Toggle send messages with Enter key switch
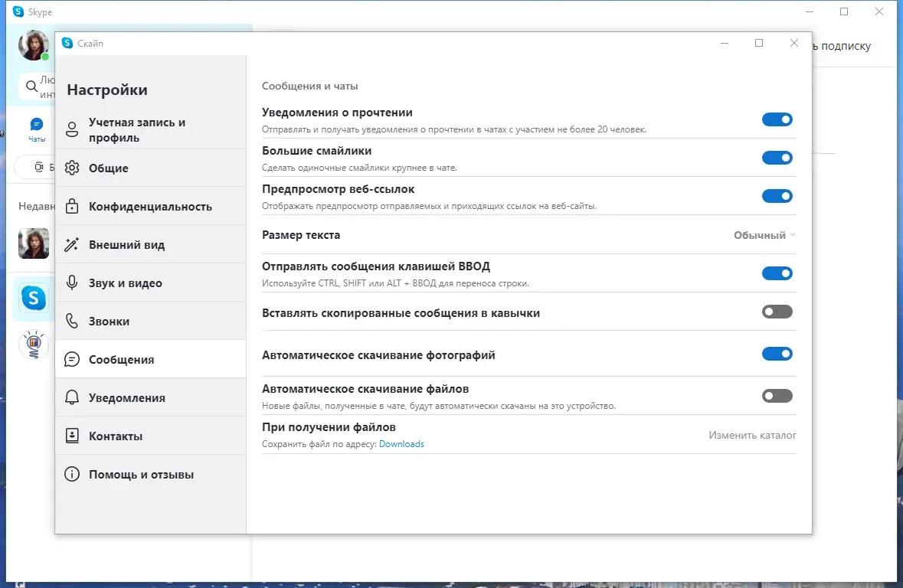The height and width of the screenshot is (588, 903). [x=777, y=273]
